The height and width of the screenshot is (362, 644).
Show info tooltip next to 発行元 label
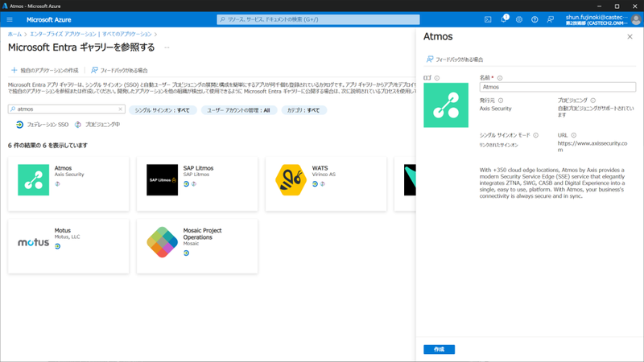[x=501, y=100]
